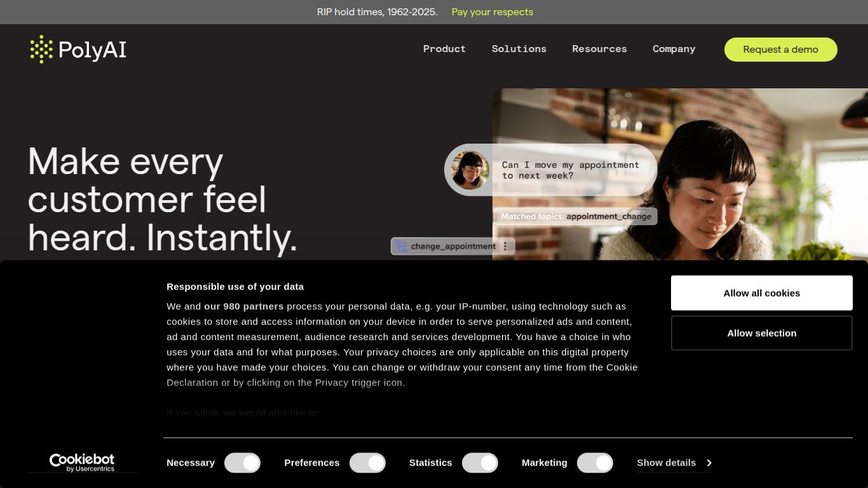
Task: Open the Resources dropdown menu
Action: (x=599, y=49)
